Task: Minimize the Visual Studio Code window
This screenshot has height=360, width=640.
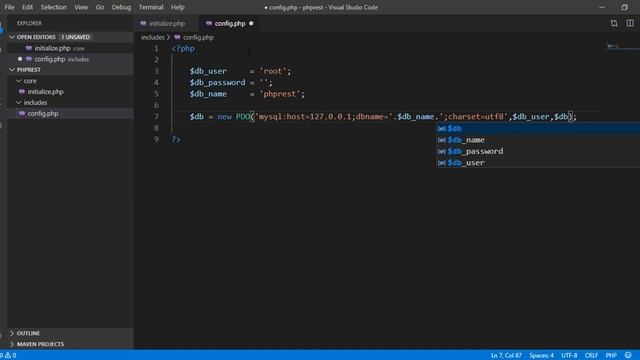Action: coord(602,7)
